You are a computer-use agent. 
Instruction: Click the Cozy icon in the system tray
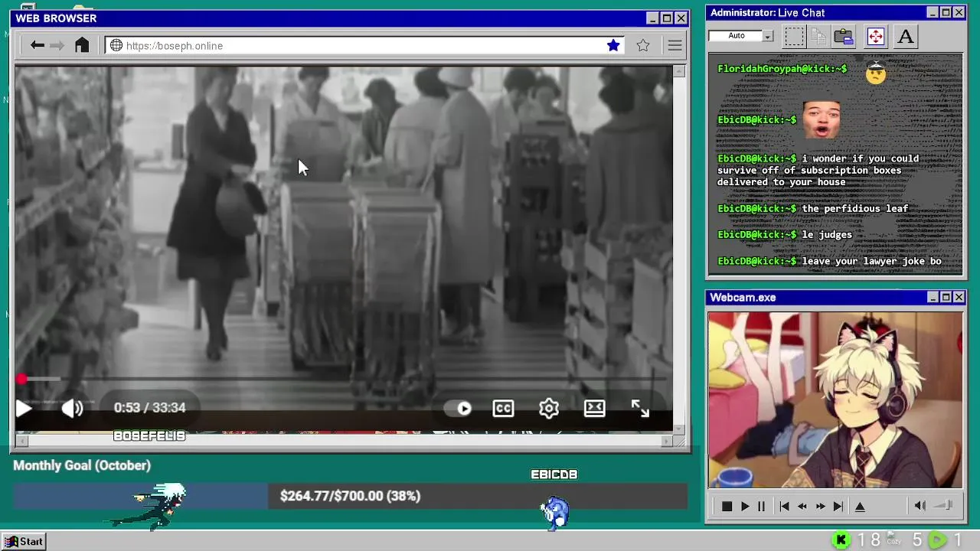893,540
